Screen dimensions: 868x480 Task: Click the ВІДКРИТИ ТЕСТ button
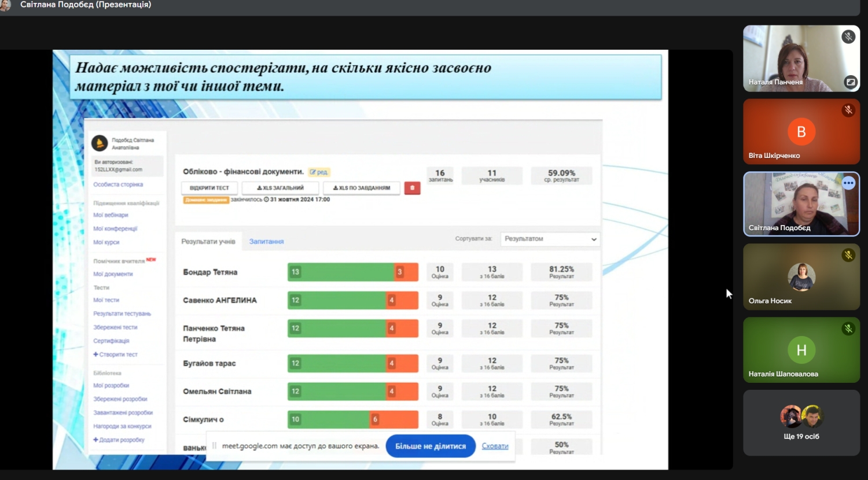tap(209, 188)
